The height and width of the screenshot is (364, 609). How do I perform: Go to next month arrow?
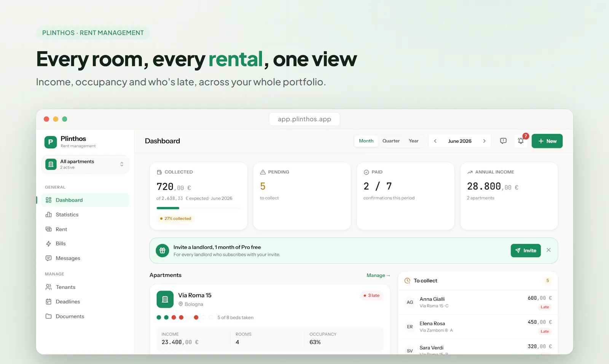[484, 141]
